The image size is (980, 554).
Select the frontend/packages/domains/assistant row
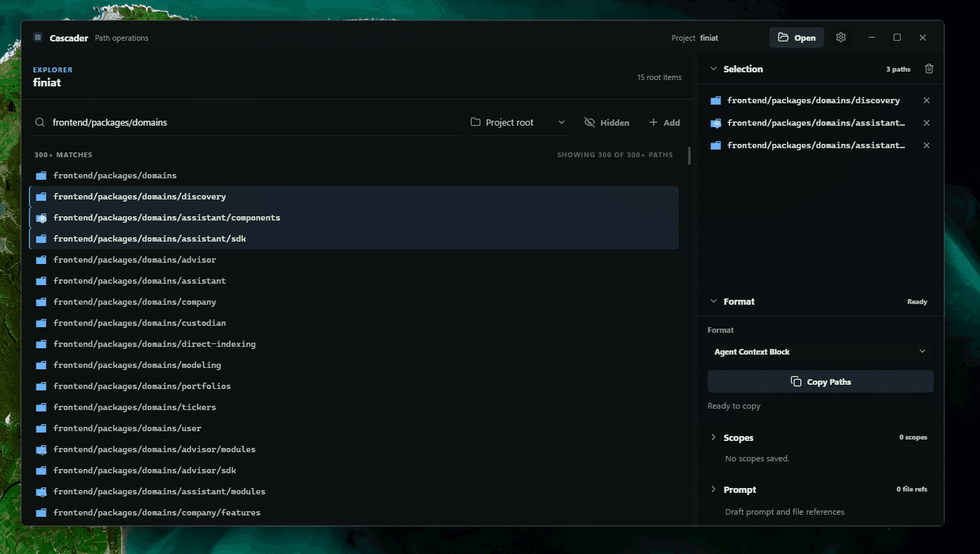[354, 281]
